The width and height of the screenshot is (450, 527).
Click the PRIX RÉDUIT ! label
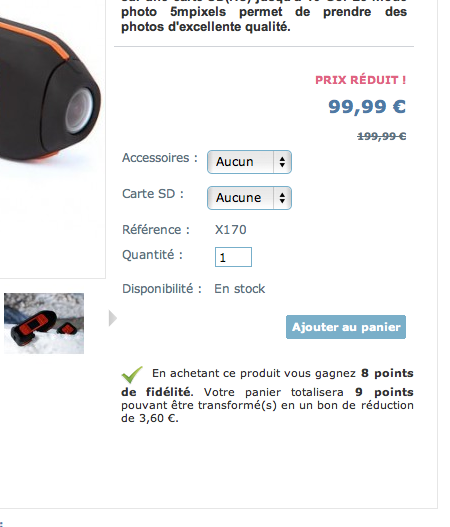pos(361,80)
